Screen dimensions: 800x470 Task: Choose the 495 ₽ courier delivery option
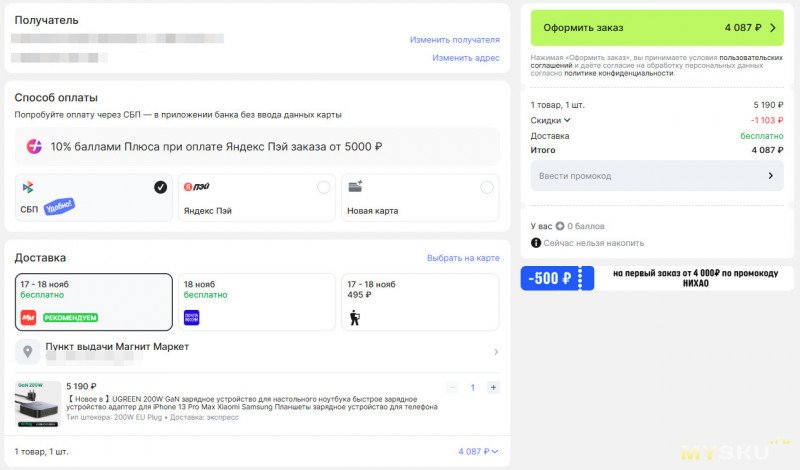pos(418,301)
